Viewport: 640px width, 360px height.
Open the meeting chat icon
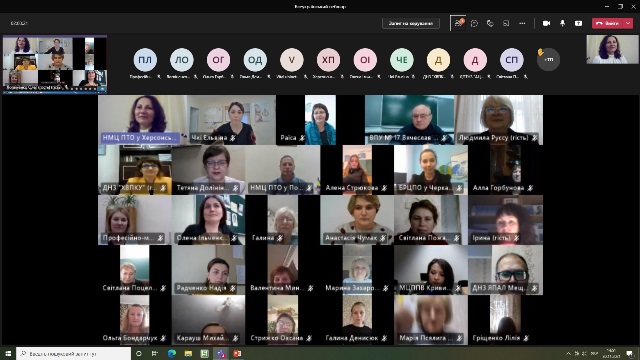point(474,23)
